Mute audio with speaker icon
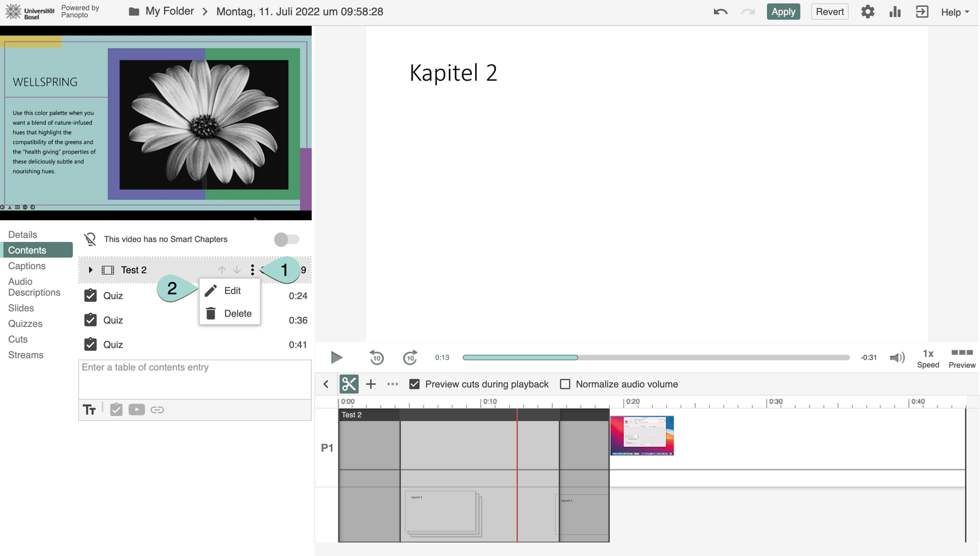 click(897, 358)
